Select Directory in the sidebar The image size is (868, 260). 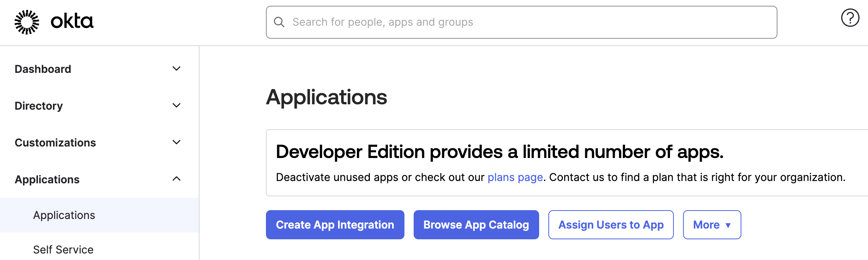tap(38, 106)
